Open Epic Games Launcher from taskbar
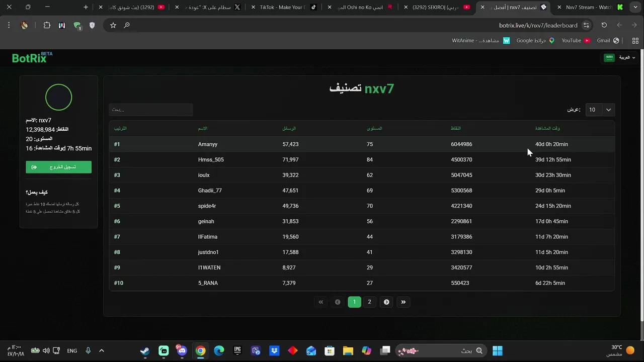The height and width of the screenshot is (362, 644). pyautogui.click(x=237, y=350)
